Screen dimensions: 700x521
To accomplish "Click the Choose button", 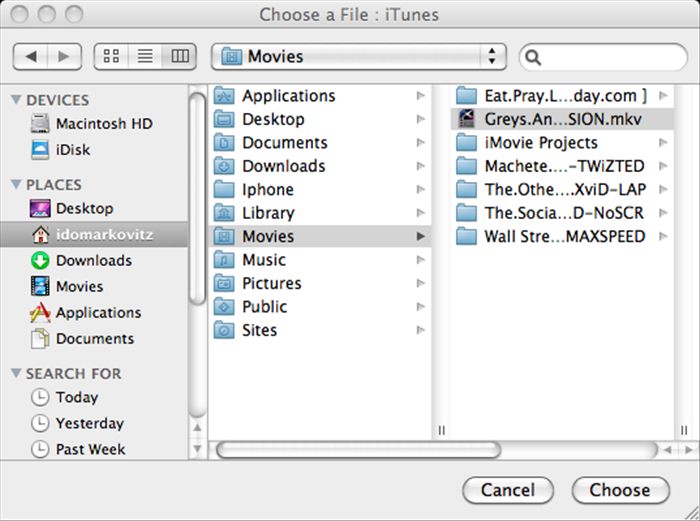I will (620, 490).
